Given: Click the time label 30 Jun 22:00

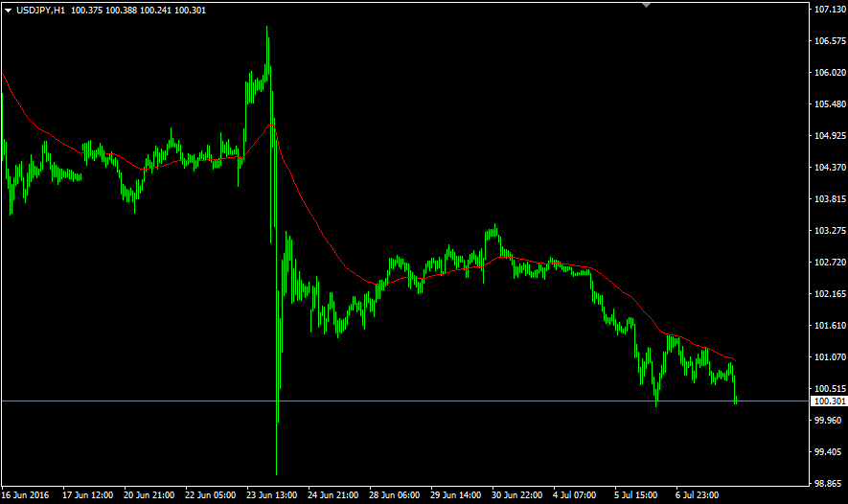Looking at the screenshot, I should 517,495.
